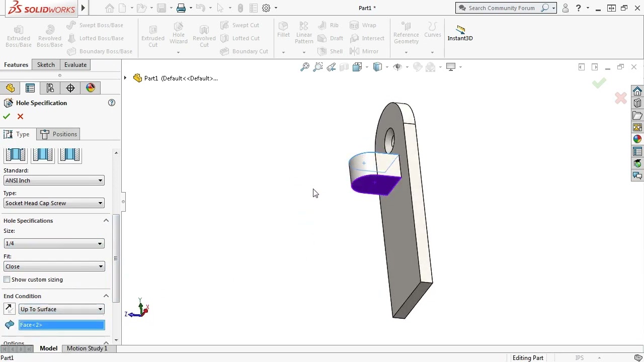Select the first hole type icon
Screen dimensions: 644x362
[15, 155]
